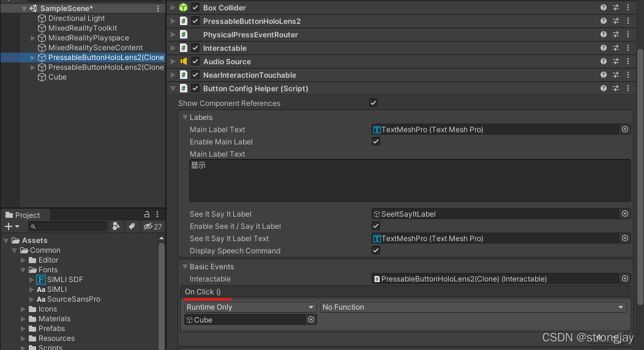
Task: Lock the Project panel
Action: (x=147, y=214)
